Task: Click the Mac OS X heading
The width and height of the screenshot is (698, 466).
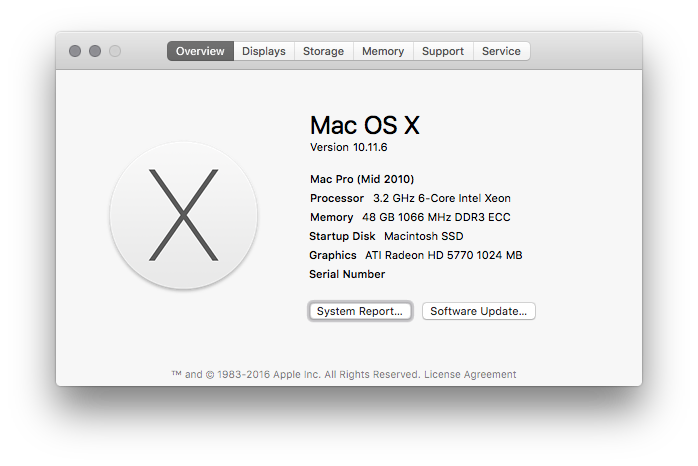Action: pos(365,125)
